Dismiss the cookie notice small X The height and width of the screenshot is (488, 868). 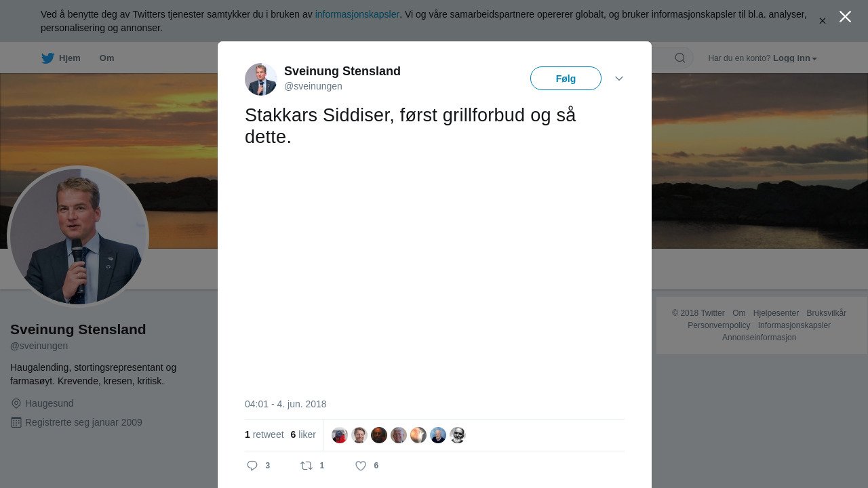pyautogui.click(x=823, y=21)
